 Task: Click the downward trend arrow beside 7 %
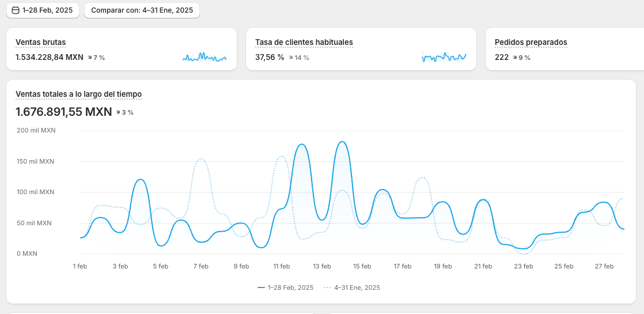(x=90, y=58)
